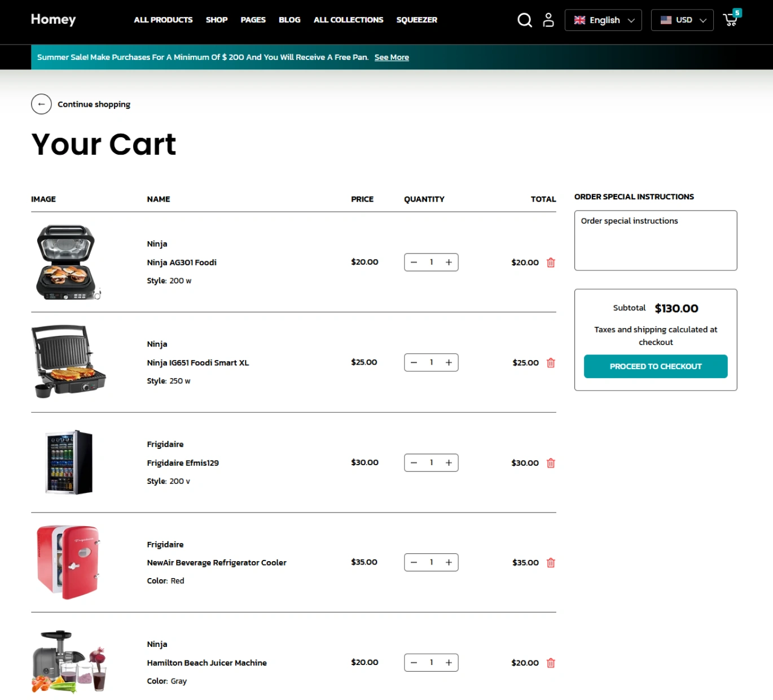This screenshot has height=700, width=773.
Task: Click the user account icon
Action: pyautogui.click(x=548, y=20)
